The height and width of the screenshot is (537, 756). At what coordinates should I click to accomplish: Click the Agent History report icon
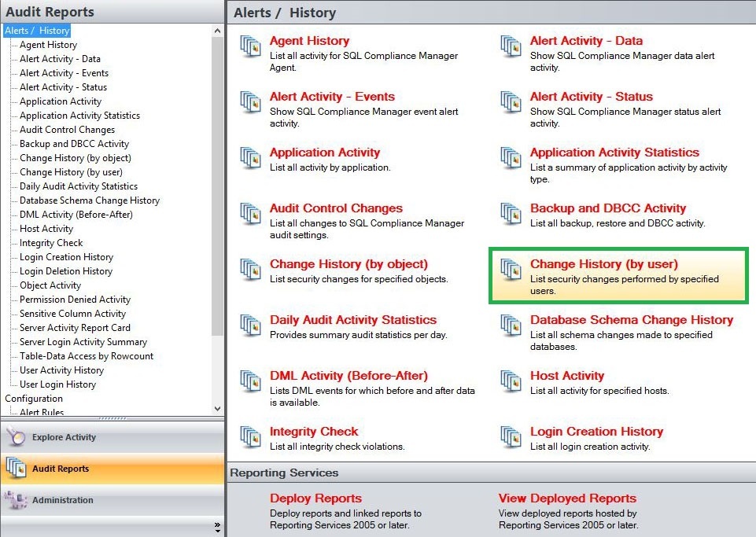[251, 46]
